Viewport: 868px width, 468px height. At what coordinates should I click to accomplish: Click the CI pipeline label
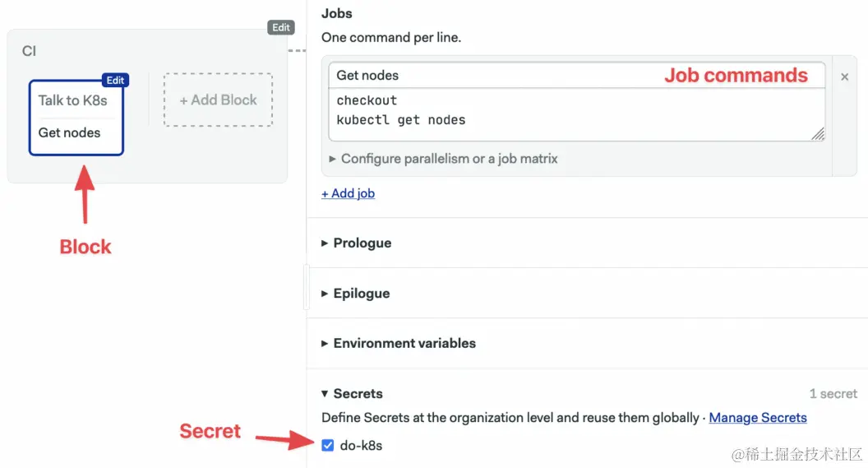pyautogui.click(x=30, y=51)
